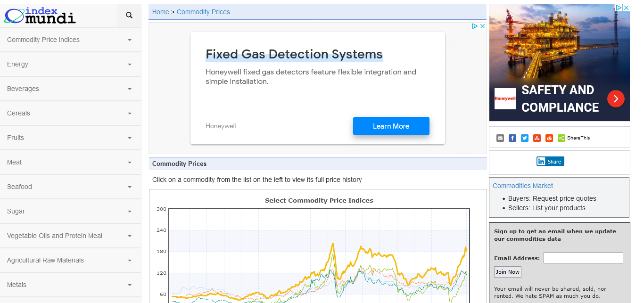
Task: Open Commodity Price Indices menu
Action: [x=70, y=40]
